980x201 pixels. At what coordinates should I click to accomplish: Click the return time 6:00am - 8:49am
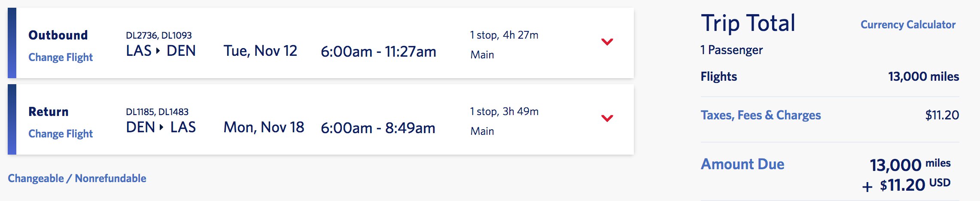(378, 128)
